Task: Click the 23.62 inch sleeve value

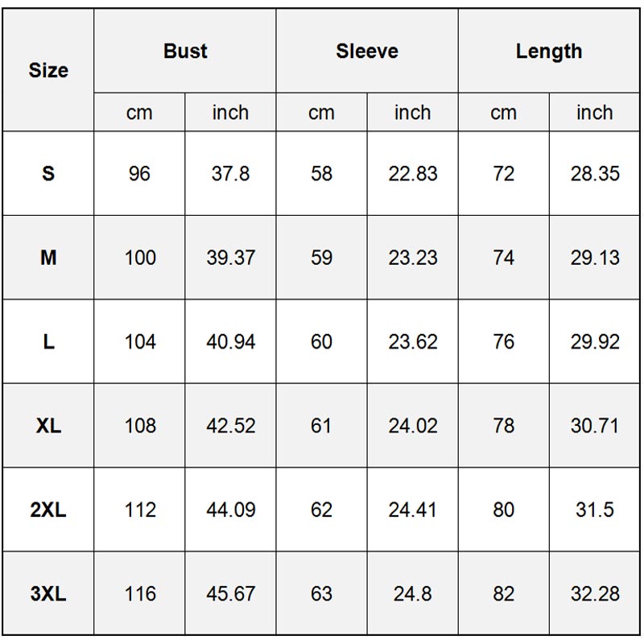Action: pos(412,342)
